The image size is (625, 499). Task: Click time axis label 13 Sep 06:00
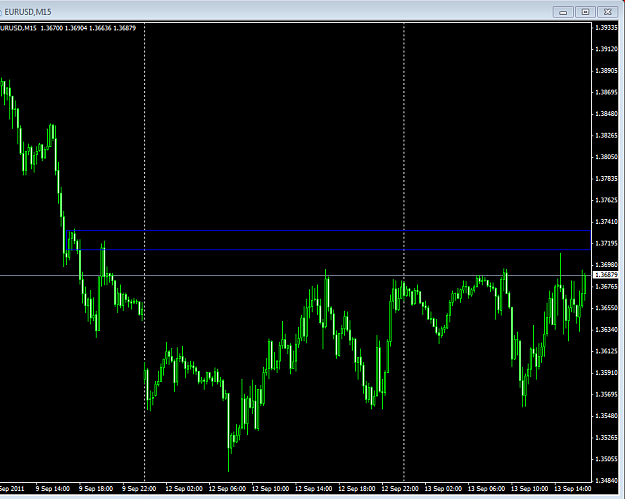[486, 488]
